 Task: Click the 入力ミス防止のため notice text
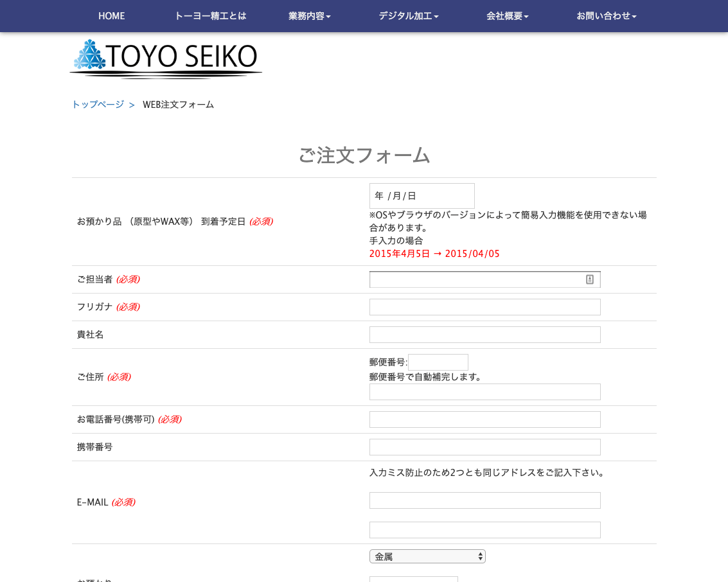486,472
